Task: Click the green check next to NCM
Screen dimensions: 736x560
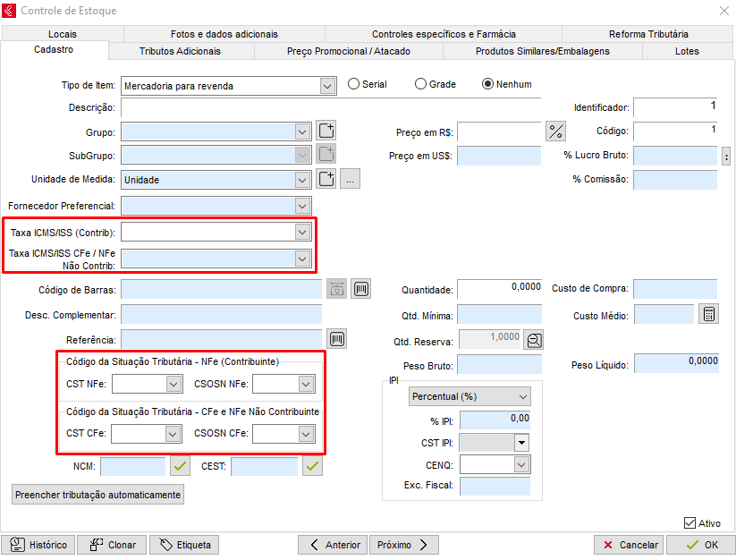Action: pos(180,466)
